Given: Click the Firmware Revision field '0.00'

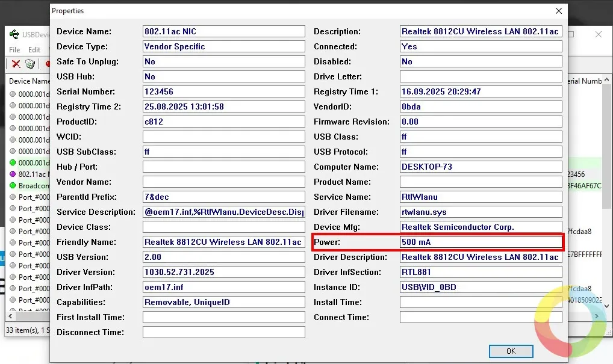Looking at the screenshot, I should click(481, 122).
